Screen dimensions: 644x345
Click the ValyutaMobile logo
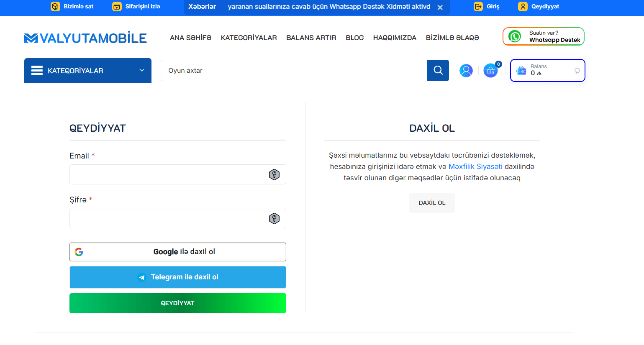(x=85, y=38)
